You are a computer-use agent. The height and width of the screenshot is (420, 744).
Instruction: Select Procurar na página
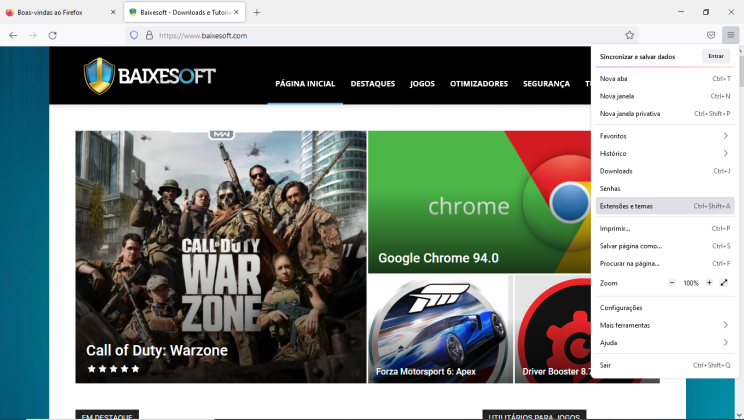click(x=665, y=264)
